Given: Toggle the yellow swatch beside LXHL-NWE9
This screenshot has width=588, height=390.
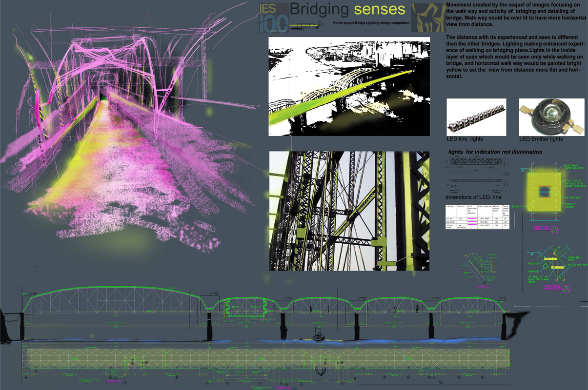Looking at the screenshot, I should (479, 219).
